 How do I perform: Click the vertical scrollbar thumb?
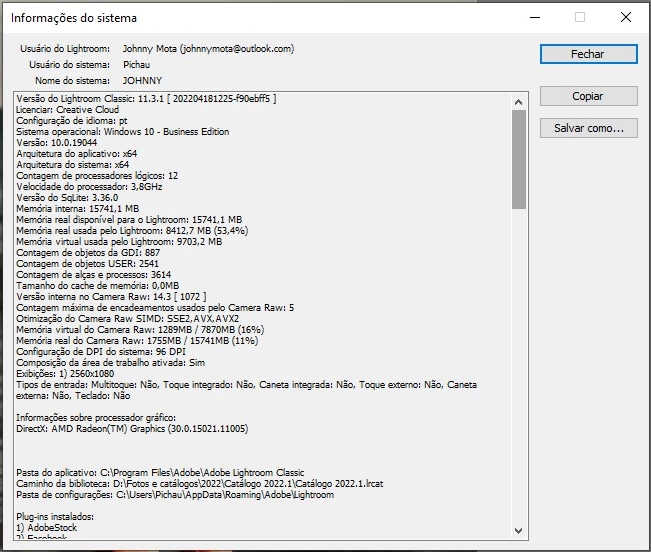point(519,159)
